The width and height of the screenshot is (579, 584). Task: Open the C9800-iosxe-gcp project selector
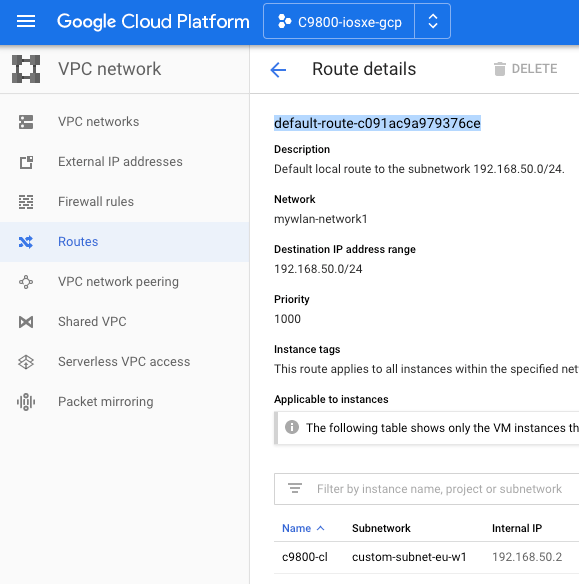(339, 21)
